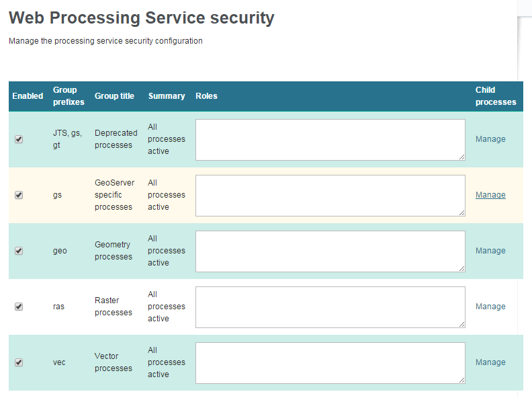Click Manage for GeoServer specific processes

(490, 195)
